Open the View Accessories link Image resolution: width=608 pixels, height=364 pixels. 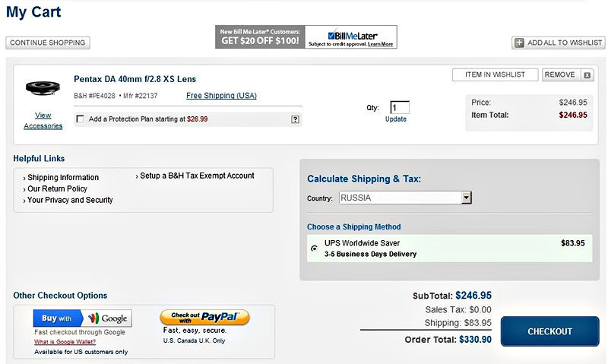coord(43,121)
